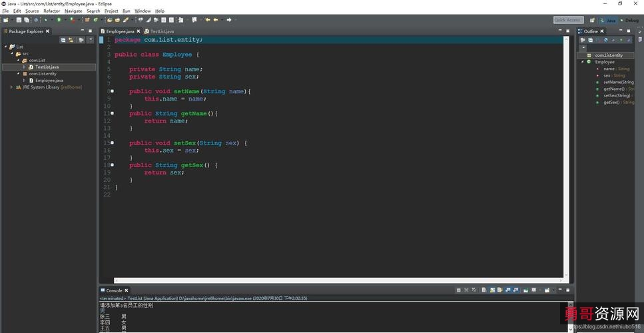
Task: Open the Open Perspective icon
Action: point(591,20)
